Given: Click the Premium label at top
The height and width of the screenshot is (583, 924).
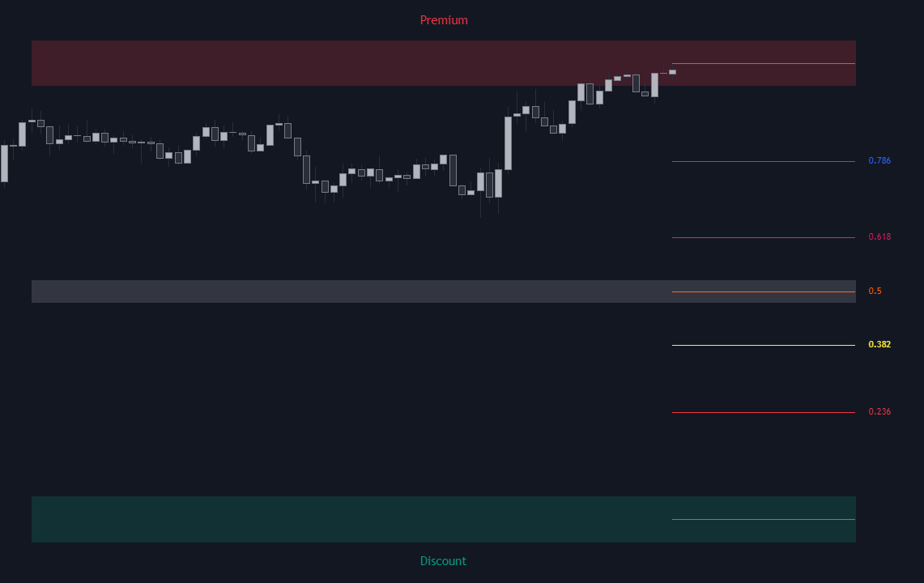Looking at the screenshot, I should (444, 20).
